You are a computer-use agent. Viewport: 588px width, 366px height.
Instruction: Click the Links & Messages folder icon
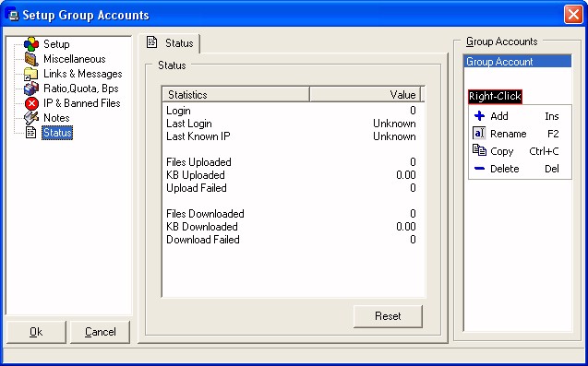pyautogui.click(x=30, y=74)
